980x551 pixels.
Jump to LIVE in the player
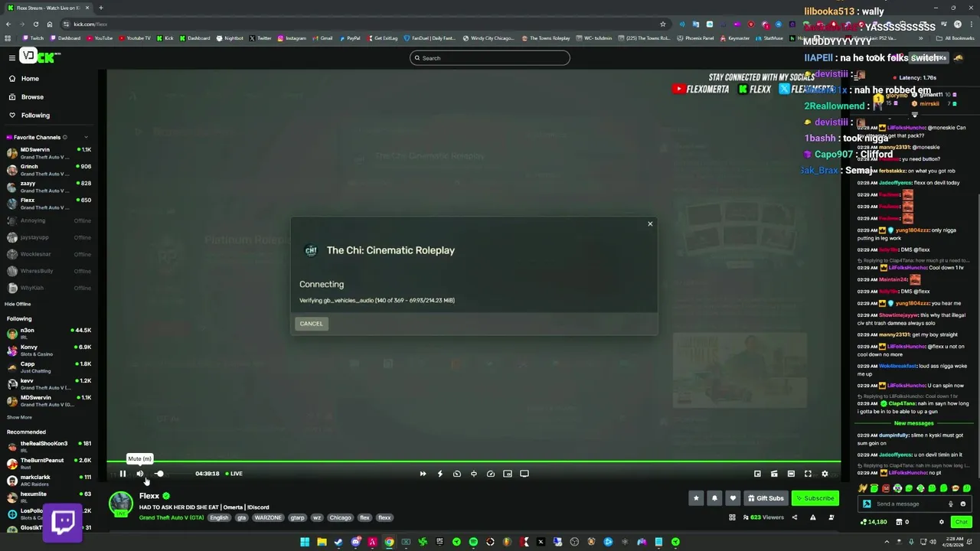(234, 474)
